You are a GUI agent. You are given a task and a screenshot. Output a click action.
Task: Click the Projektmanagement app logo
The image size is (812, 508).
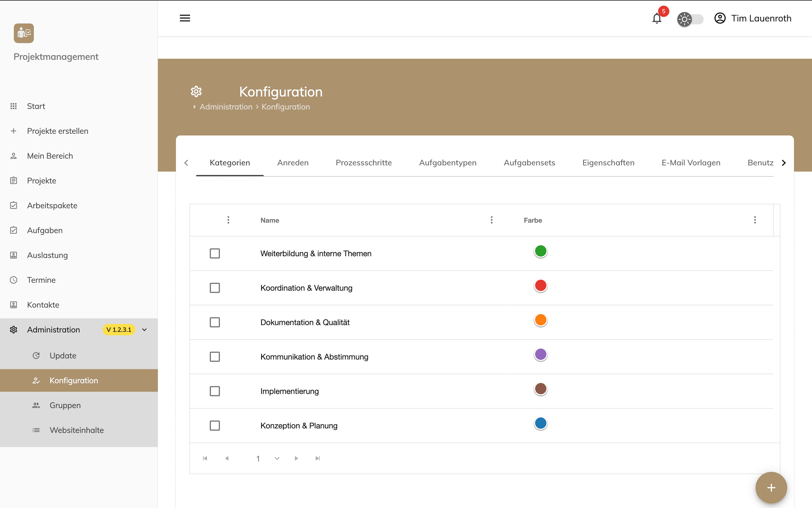point(24,33)
